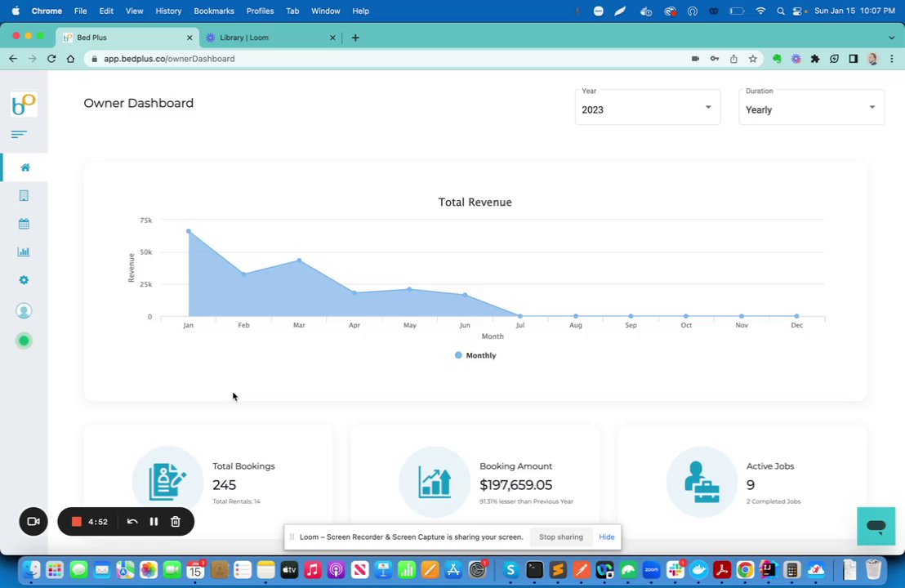The width and height of the screenshot is (905, 588).
Task: Expand the Chrome tab search chevron
Action: pyautogui.click(x=891, y=38)
